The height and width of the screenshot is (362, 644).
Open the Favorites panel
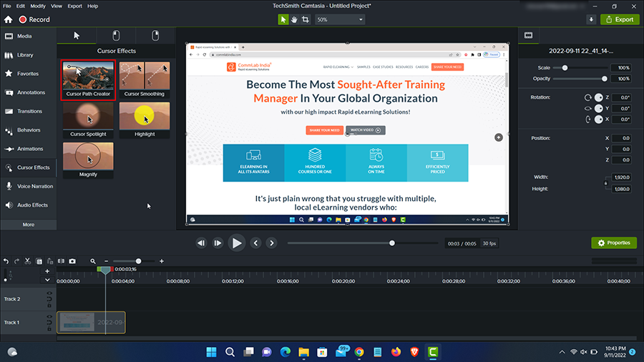click(x=28, y=74)
